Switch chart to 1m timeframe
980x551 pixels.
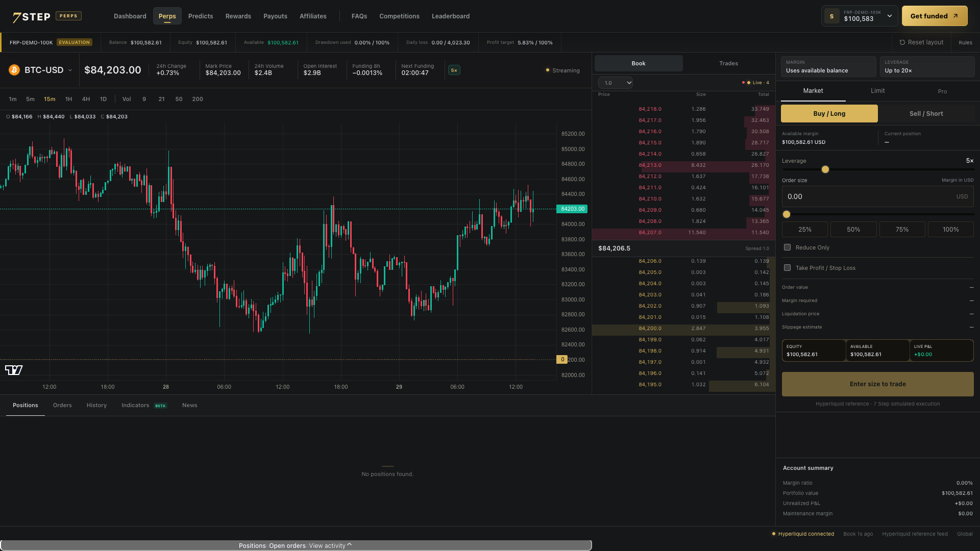click(x=13, y=99)
